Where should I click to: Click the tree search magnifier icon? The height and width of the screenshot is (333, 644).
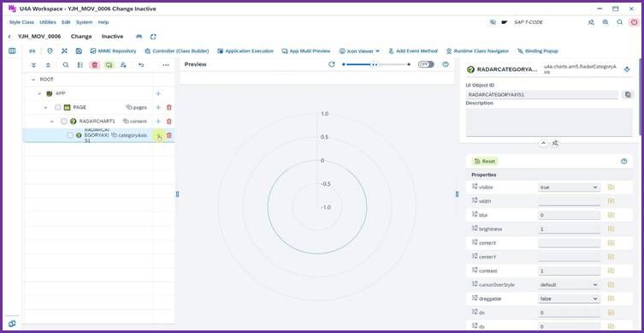point(66,65)
